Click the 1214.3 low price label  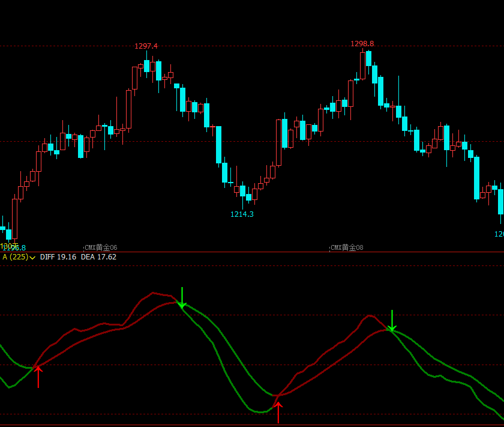242,214
